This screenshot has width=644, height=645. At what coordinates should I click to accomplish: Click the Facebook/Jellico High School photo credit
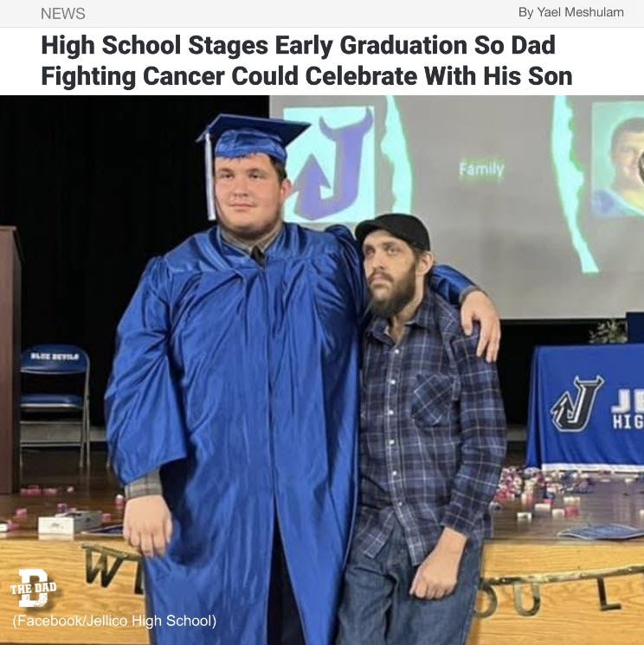click(x=114, y=620)
